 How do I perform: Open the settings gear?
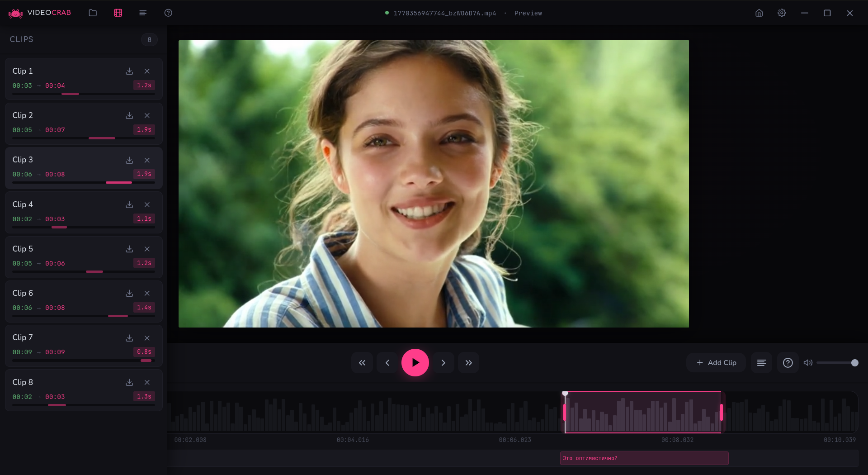tap(782, 13)
